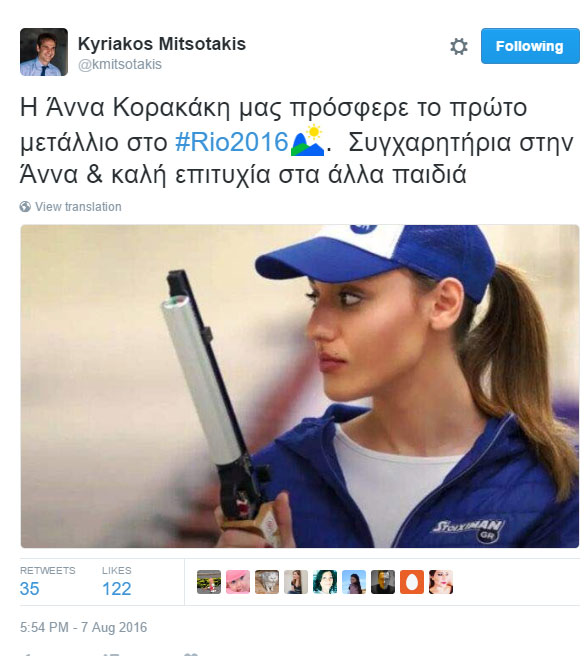
Task: Open the last liker avatar on right
Action: pos(441,582)
